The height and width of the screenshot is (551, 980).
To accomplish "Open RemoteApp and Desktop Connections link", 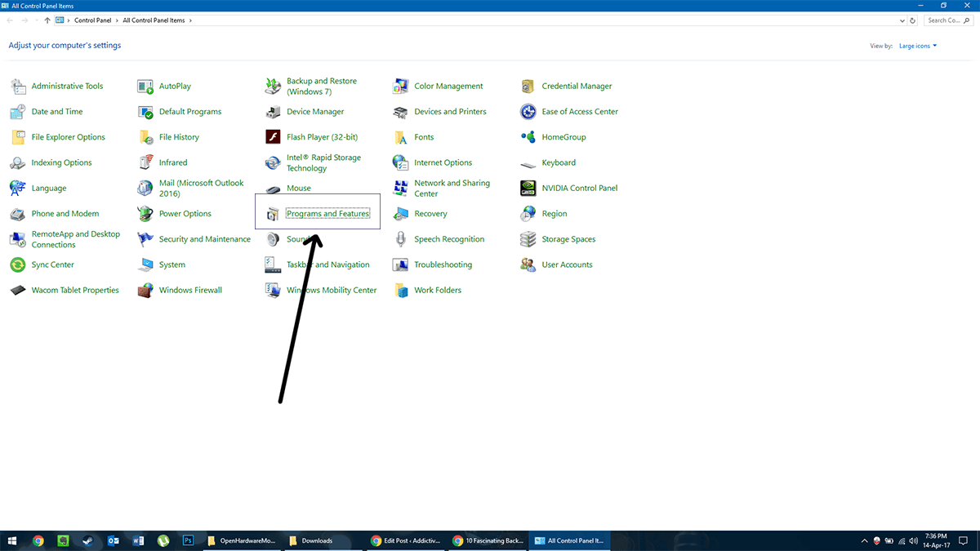I will 76,239.
